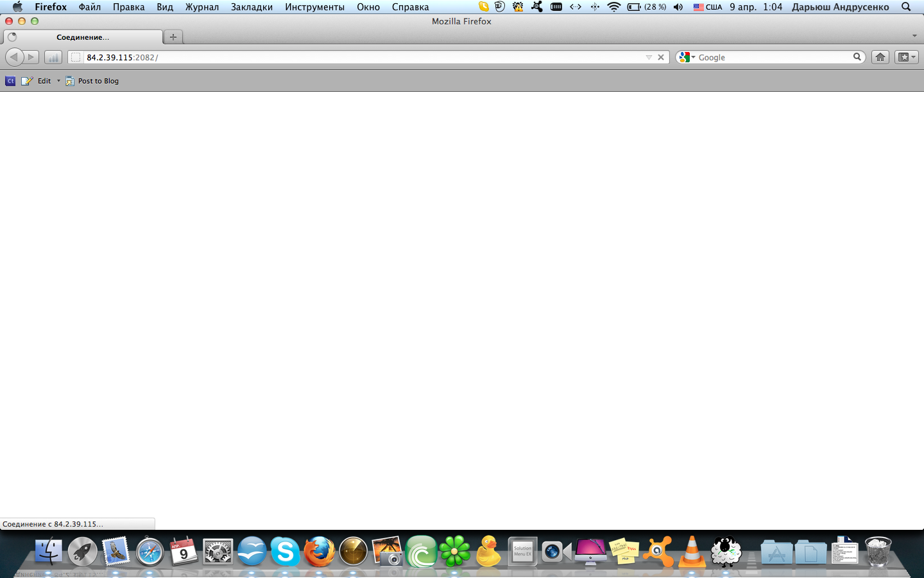
Task: Go to the home page via Home button
Action: point(880,57)
